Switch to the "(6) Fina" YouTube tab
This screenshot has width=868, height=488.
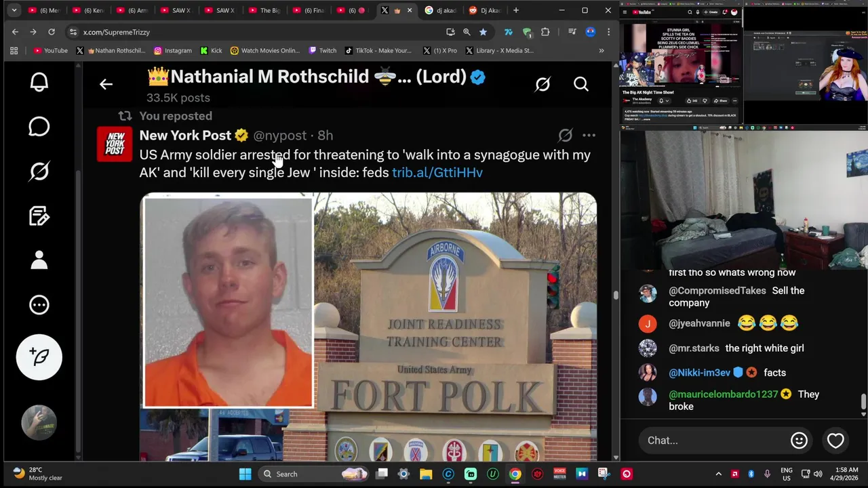point(309,10)
